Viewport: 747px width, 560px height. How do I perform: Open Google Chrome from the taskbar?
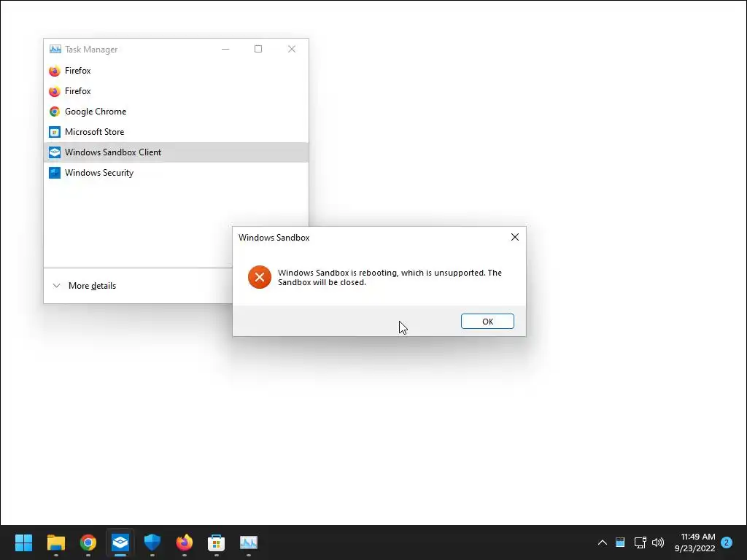(x=88, y=542)
